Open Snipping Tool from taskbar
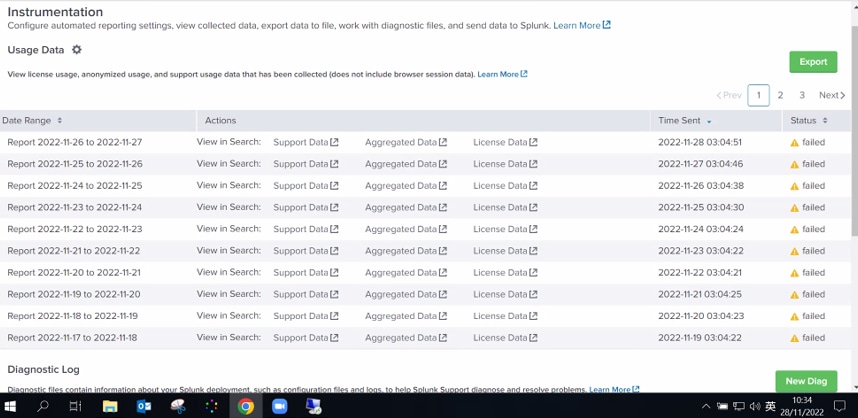Screen dimensions: 858x418 tap(178, 406)
